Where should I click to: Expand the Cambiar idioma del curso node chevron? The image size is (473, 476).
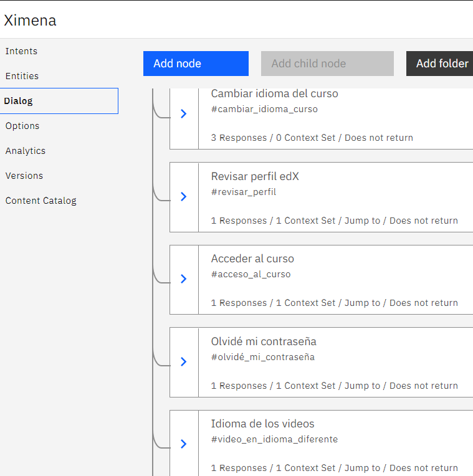184,114
